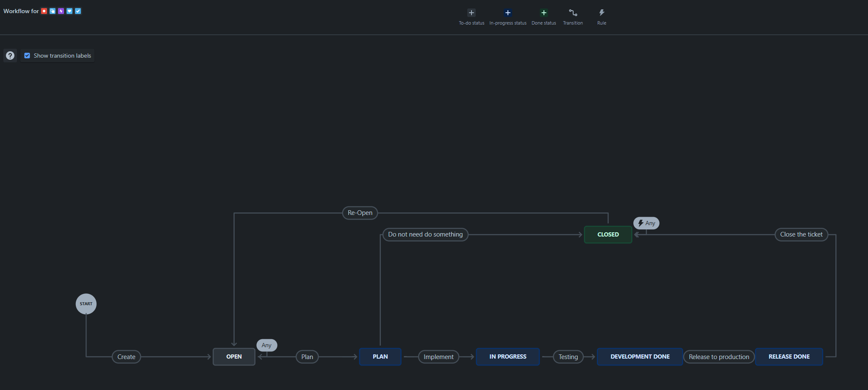Open the help question mark icon
Viewport: 868px width, 390px height.
point(10,56)
